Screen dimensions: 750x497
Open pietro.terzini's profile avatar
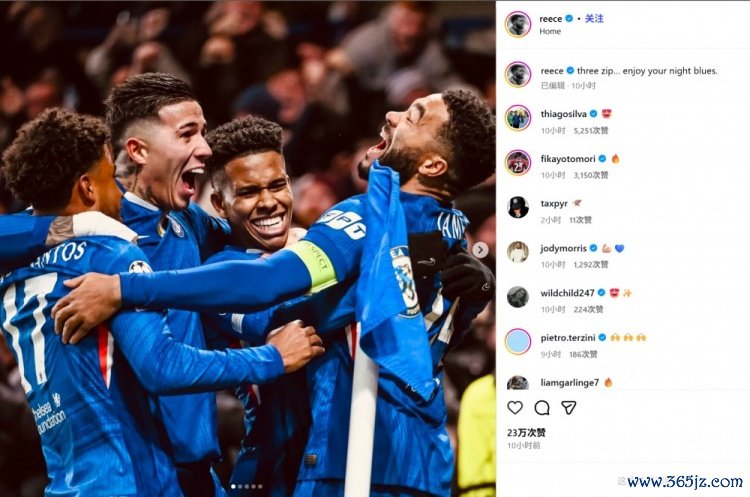tap(518, 342)
